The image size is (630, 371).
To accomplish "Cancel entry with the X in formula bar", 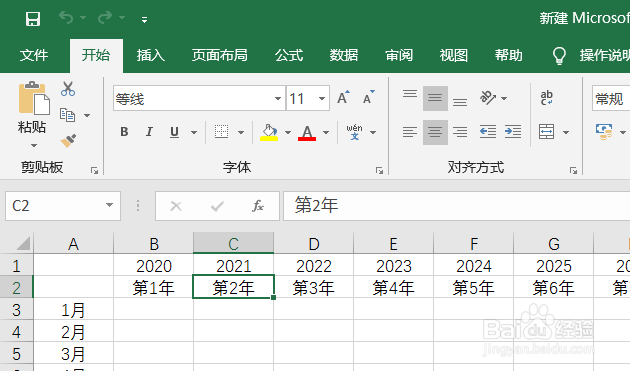I will point(176,206).
